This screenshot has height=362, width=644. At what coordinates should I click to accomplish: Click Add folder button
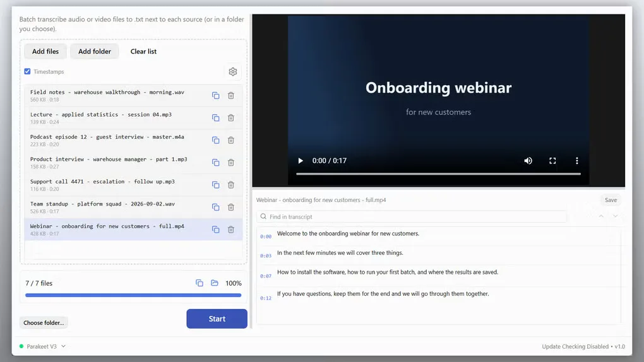[x=95, y=51]
